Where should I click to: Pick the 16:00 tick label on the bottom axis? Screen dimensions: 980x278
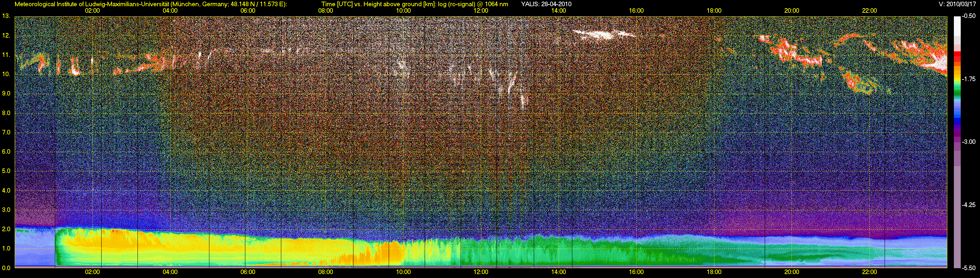coord(636,272)
